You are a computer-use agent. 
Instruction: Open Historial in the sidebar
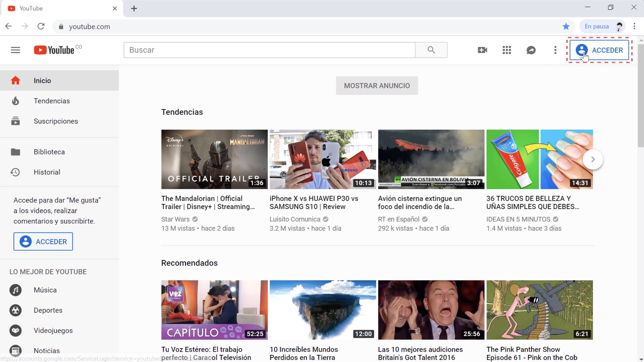(47, 172)
